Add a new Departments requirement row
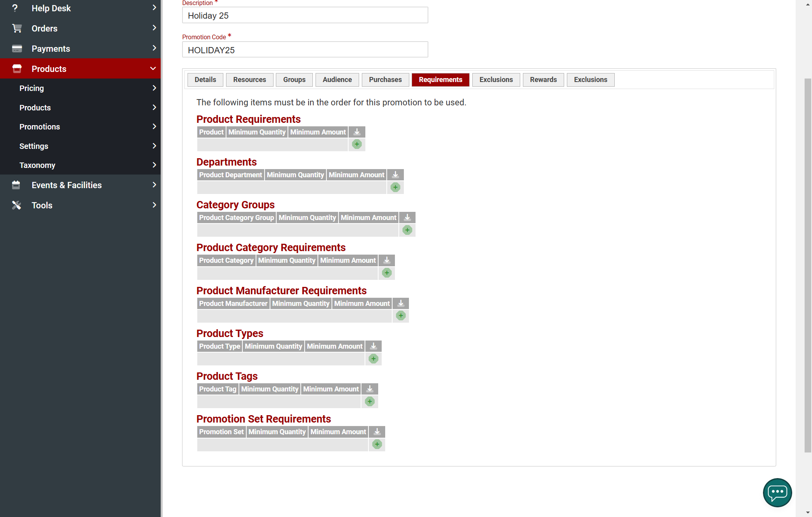The image size is (812, 517). click(x=395, y=187)
